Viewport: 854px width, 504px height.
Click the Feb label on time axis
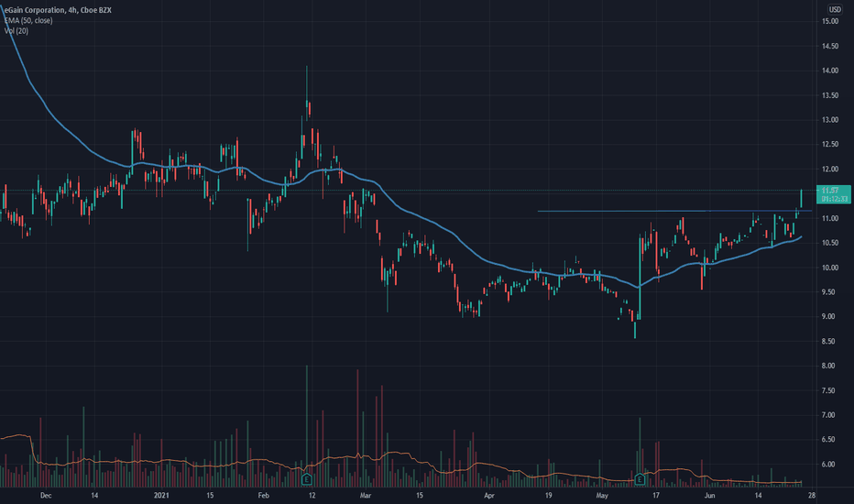264,495
